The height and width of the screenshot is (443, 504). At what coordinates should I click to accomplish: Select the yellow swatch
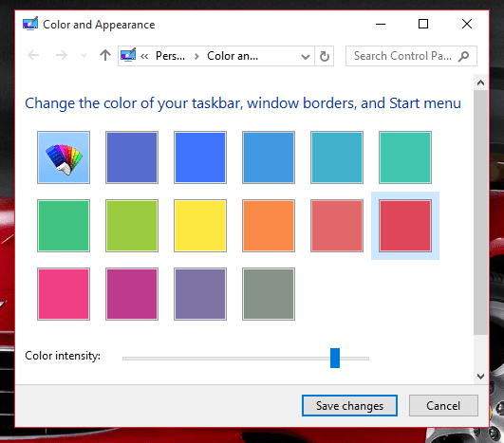(x=200, y=226)
